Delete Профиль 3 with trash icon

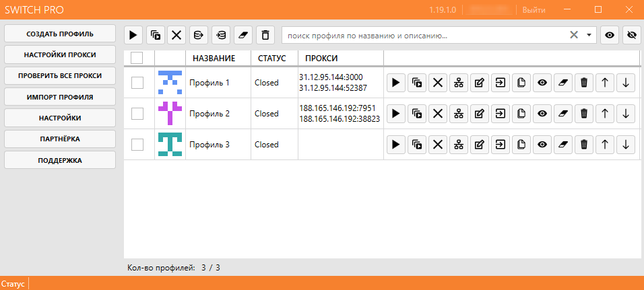click(584, 145)
